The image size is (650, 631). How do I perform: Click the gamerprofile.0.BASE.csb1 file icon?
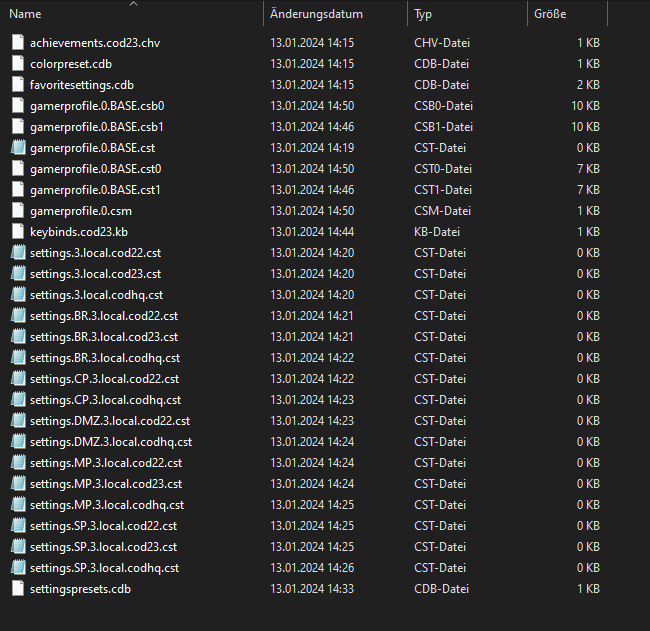point(18,127)
